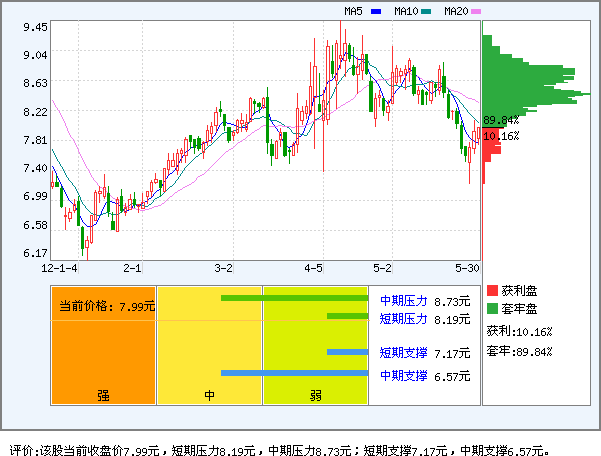Click the 6.17 price axis label

(35, 253)
